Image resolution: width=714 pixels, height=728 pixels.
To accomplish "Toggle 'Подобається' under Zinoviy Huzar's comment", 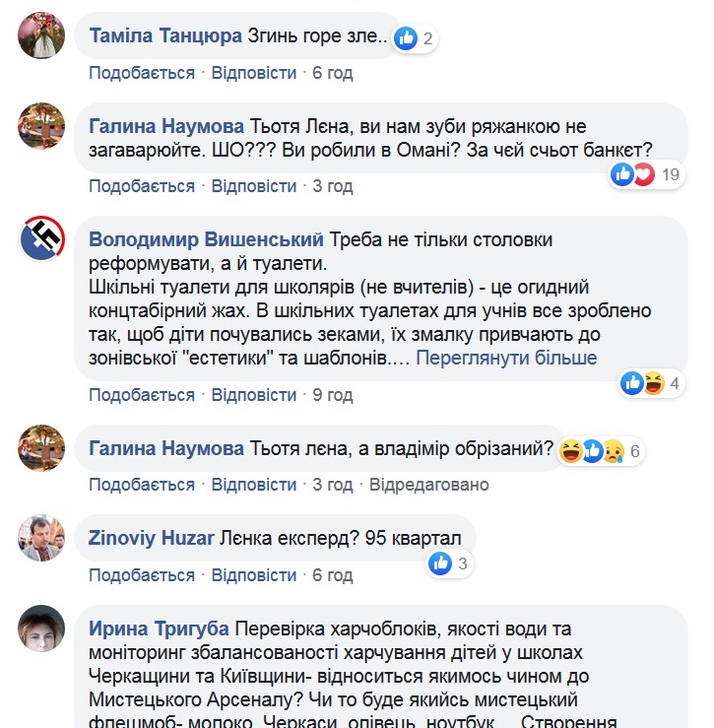I will pyautogui.click(x=142, y=575).
